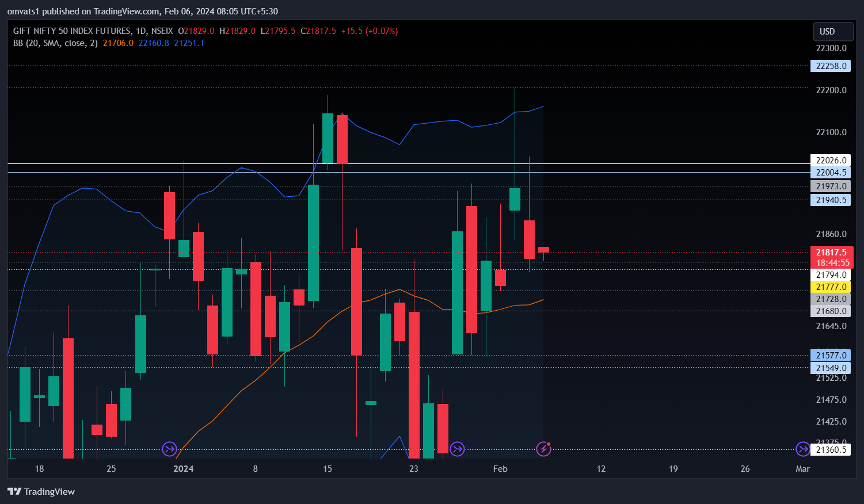This screenshot has height=504, width=864.
Task: Click the NSEIX exchange label
Action: [162, 31]
